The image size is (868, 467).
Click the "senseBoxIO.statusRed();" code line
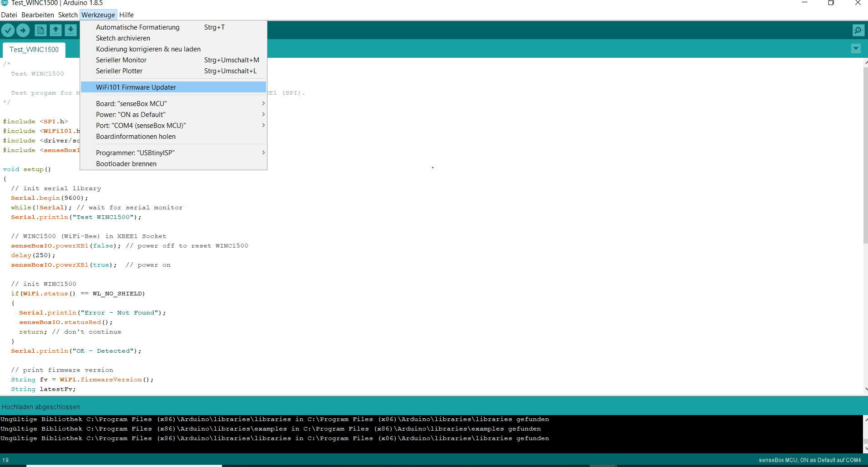coord(66,322)
